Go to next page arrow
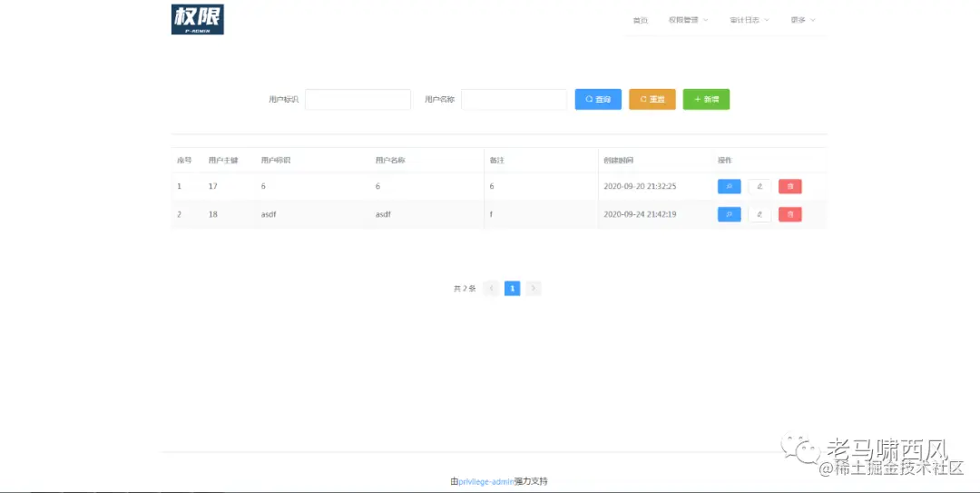 tap(534, 289)
